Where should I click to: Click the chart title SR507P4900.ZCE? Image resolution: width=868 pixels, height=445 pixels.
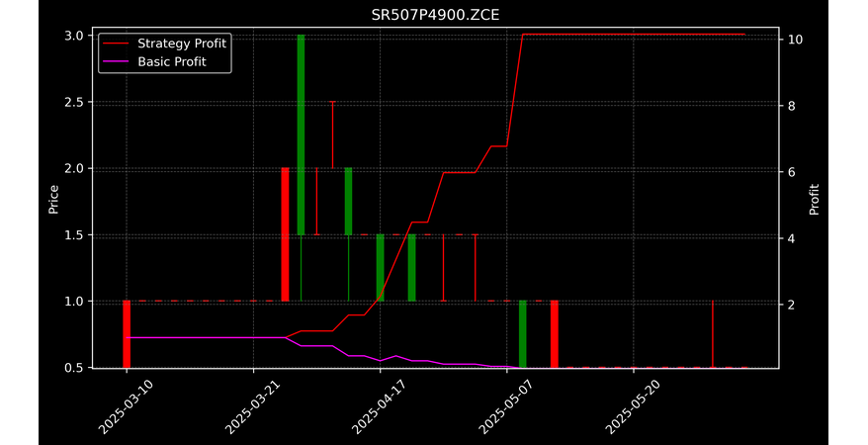tap(435, 15)
